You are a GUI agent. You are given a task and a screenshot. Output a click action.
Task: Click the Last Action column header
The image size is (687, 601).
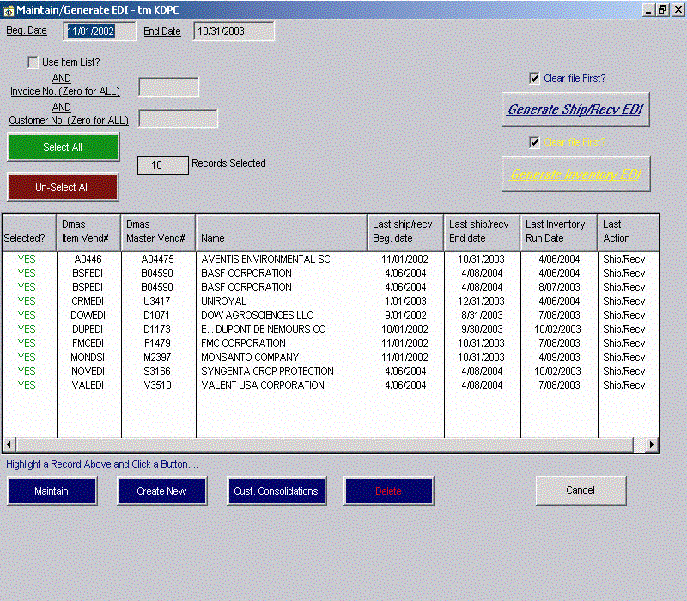tap(628, 233)
